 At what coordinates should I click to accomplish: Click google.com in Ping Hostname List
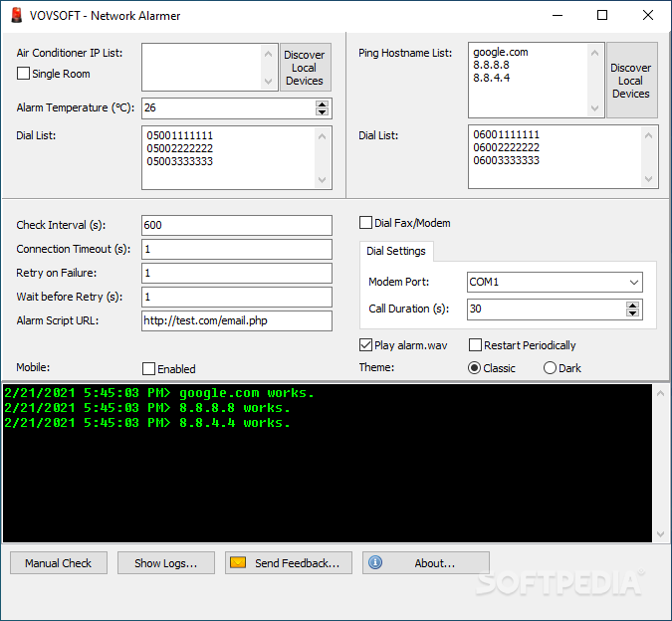[500, 53]
